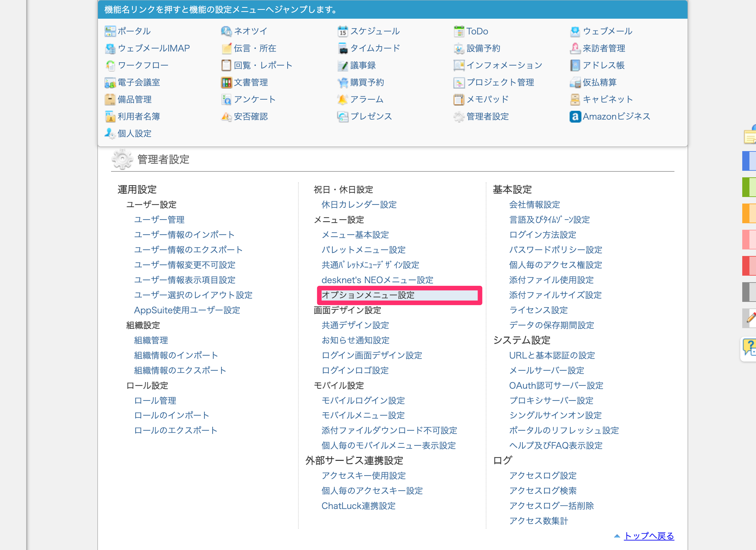
Task: Open the キャビネット icon
Action: point(575,99)
